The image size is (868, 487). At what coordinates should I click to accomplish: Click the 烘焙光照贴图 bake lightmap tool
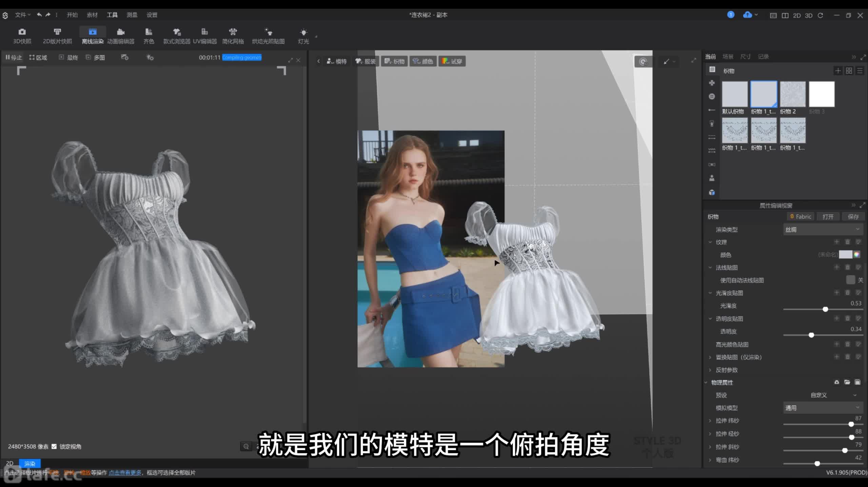point(268,36)
